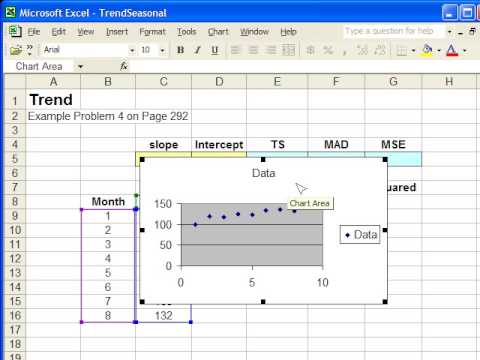Open the Help menu

click(x=288, y=32)
